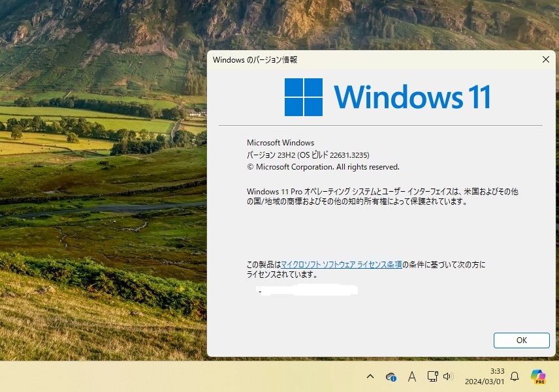Image resolution: width=559 pixels, height=392 pixels.
Task: Click the OK button in version dialog
Action: point(521,340)
